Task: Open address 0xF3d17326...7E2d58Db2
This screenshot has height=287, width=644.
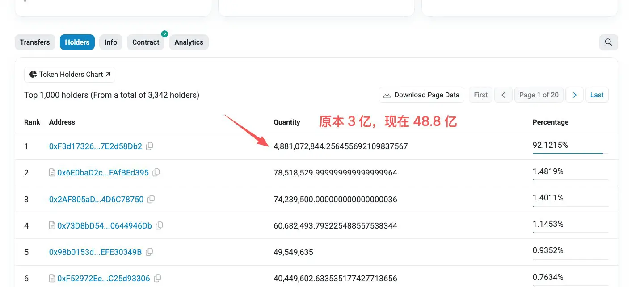Action: click(96, 146)
